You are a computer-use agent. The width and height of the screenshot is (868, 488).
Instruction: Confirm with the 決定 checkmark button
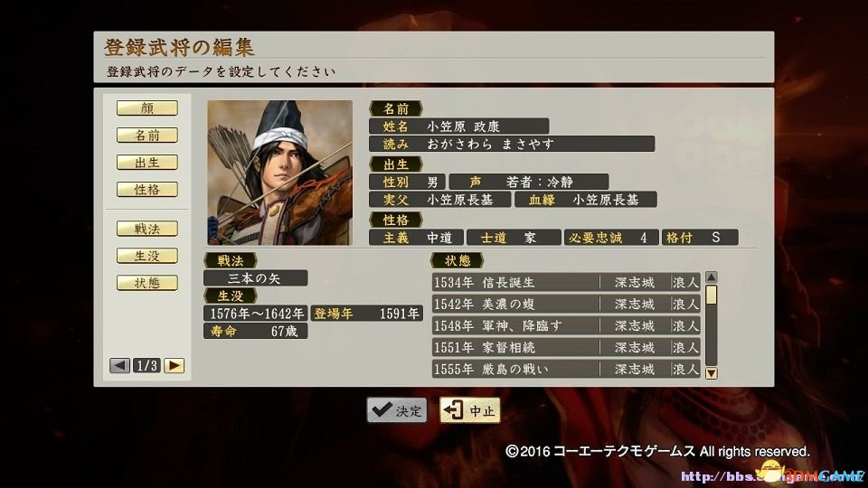click(396, 410)
